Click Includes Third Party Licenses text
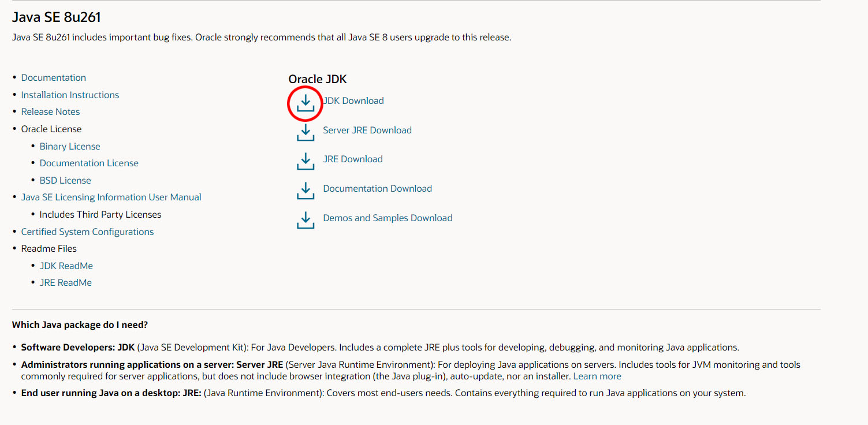The height and width of the screenshot is (425, 868). [x=100, y=214]
